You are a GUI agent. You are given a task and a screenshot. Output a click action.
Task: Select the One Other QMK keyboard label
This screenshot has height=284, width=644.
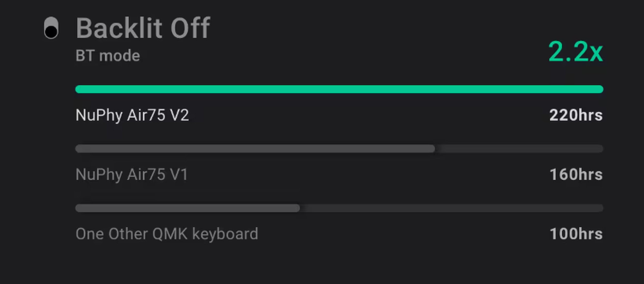167,234
